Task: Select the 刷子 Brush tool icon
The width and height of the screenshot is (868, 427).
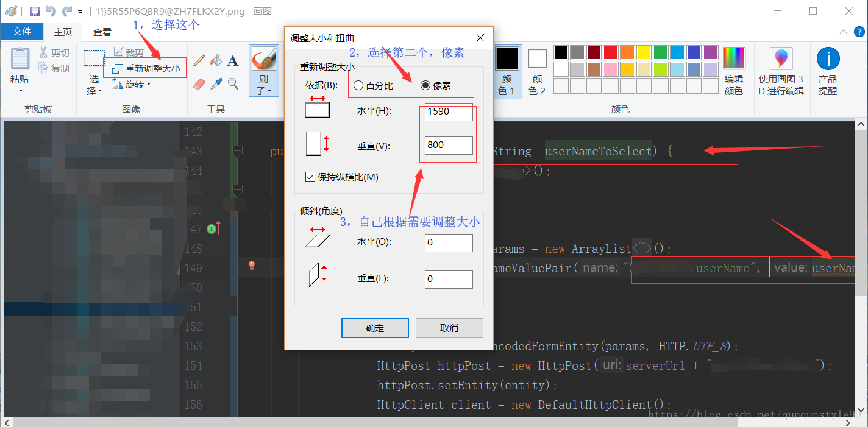Action: point(263,59)
